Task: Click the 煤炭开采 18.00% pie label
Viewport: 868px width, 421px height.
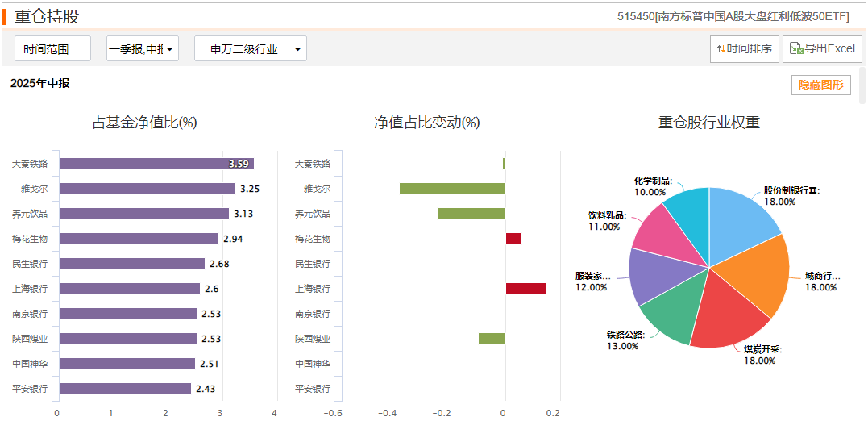Action: pyautogui.click(x=762, y=355)
